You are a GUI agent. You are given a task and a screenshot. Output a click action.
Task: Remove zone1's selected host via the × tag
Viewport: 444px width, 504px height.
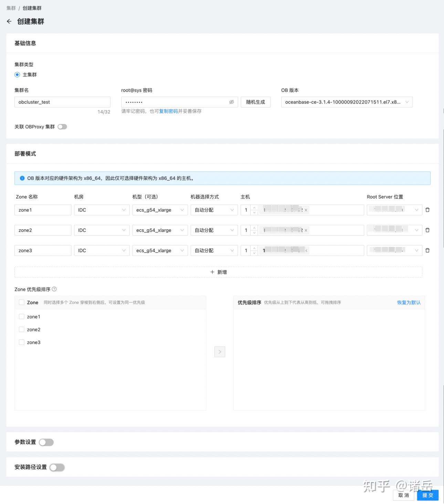[x=306, y=210]
